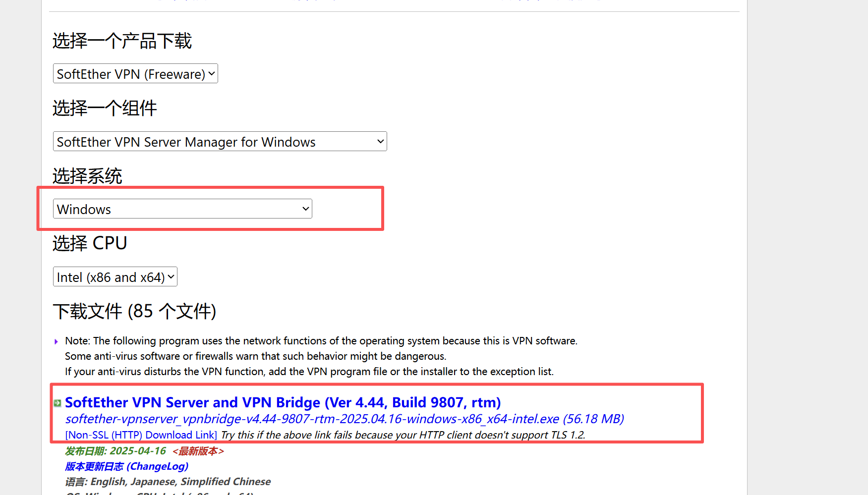Click the red <最新版本> label
868x495 pixels.
pos(198,451)
